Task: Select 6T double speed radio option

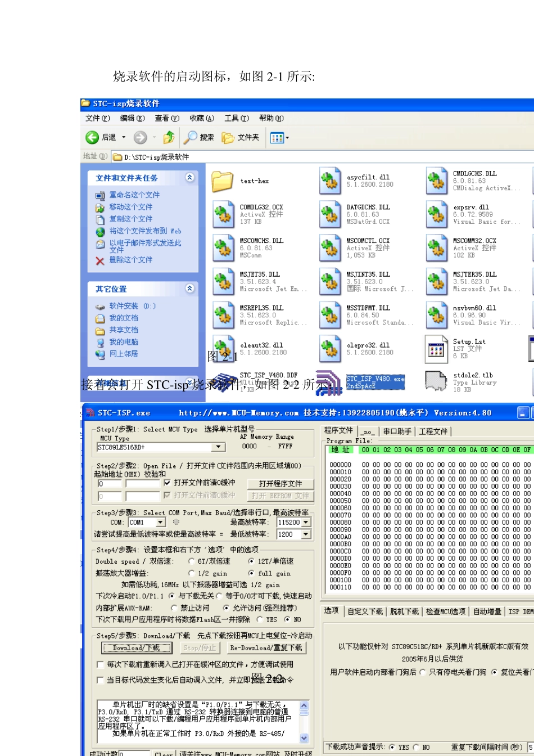Action: point(192,561)
